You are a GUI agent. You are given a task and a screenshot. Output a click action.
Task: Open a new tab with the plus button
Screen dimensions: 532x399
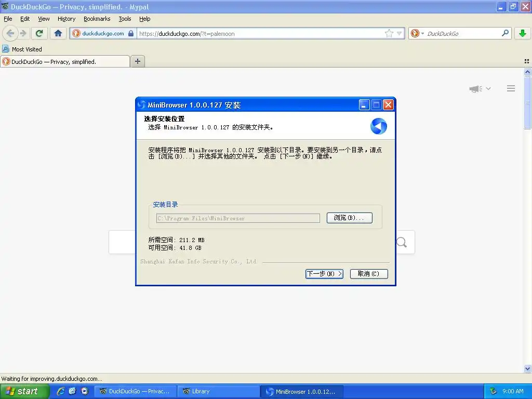(137, 61)
